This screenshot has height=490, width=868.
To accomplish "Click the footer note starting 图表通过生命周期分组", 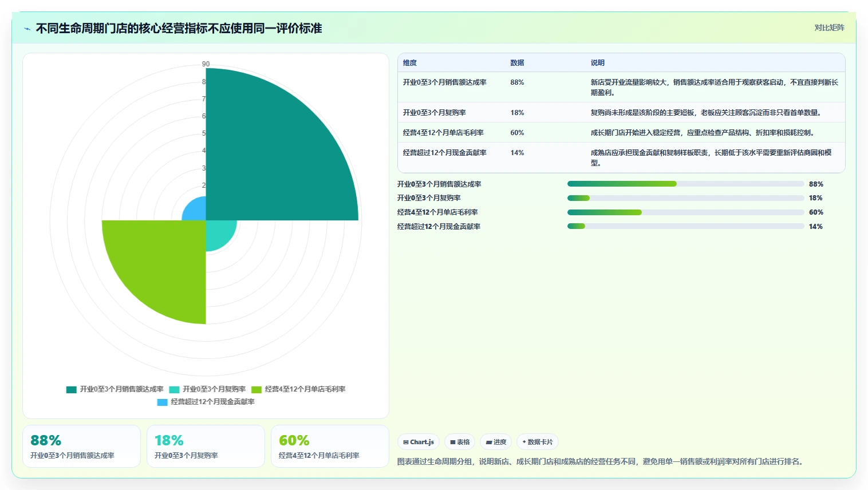I will pyautogui.click(x=602, y=461).
